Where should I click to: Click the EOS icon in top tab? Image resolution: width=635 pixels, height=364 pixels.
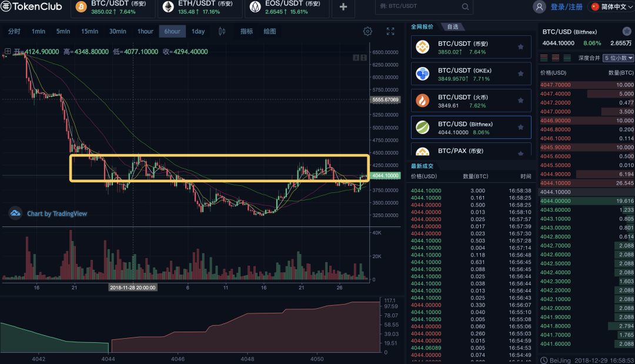pyautogui.click(x=255, y=7)
